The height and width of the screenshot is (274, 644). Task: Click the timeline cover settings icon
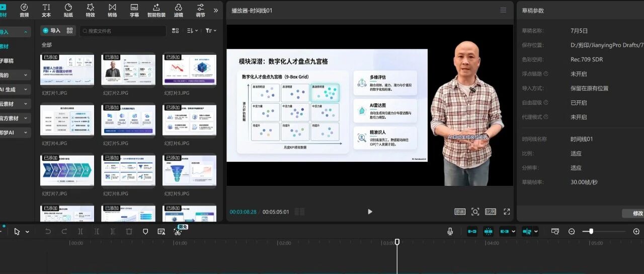pos(555,231)
